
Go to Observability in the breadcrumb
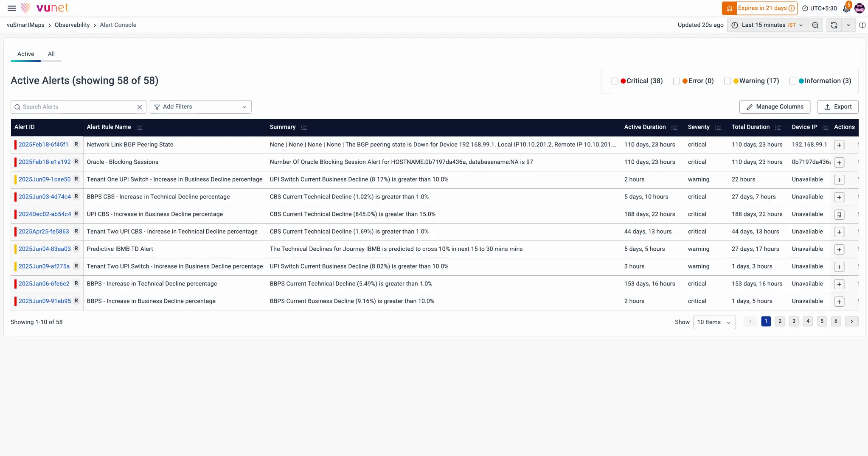[x=72, y=25]
